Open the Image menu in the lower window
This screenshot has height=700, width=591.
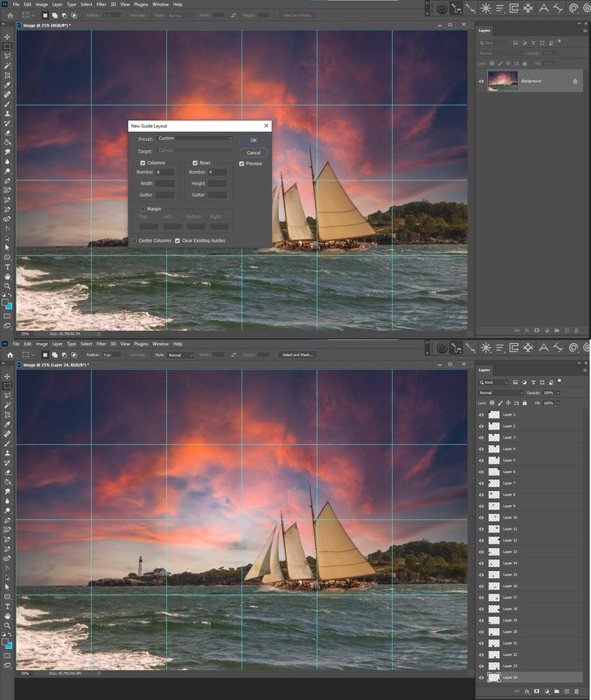tap(41, 344)
